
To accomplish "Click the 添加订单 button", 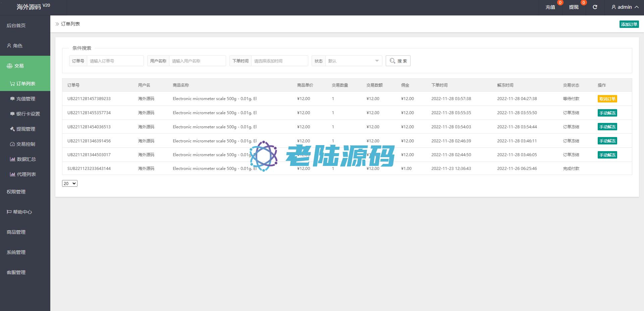I will click(x=629, y=24).
